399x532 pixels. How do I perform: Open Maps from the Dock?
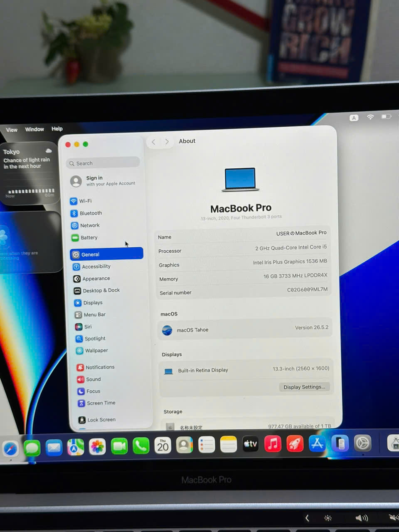pyautogui.click(x=76, y=447)
